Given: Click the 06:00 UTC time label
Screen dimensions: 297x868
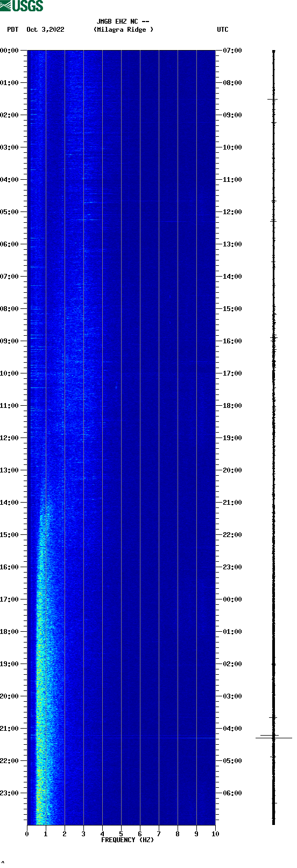Looking at the screenshot, I should click(x=232, y=793).
